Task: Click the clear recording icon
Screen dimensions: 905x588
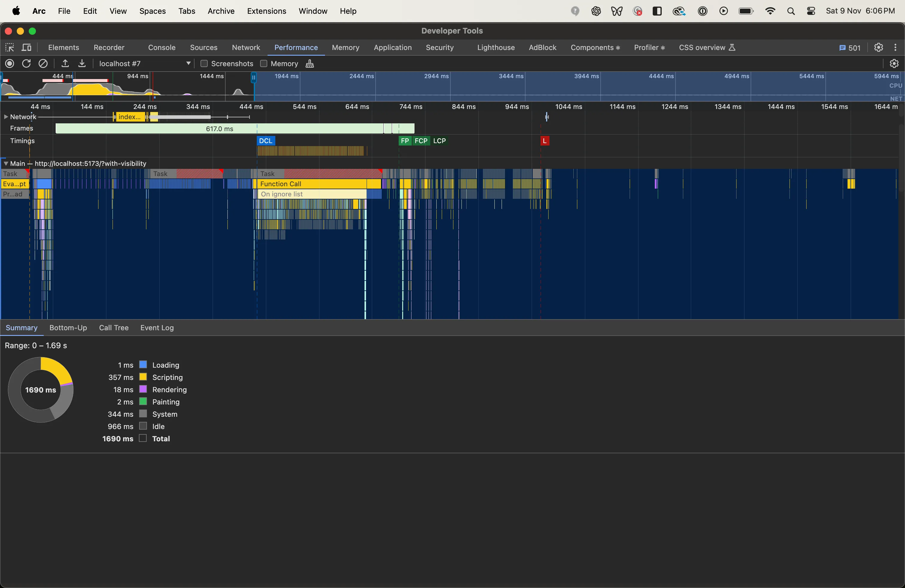Action: [x=43, y=63]
